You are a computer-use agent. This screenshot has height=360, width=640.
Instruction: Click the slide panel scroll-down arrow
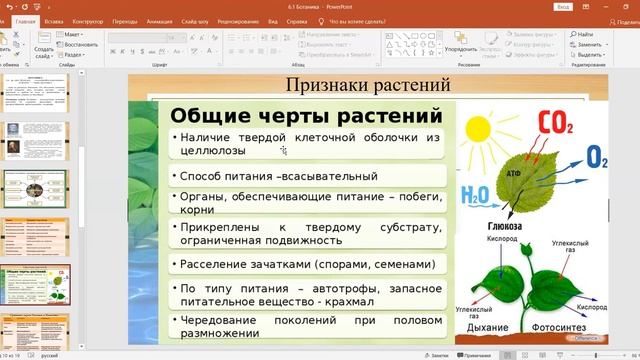point(82,347)
